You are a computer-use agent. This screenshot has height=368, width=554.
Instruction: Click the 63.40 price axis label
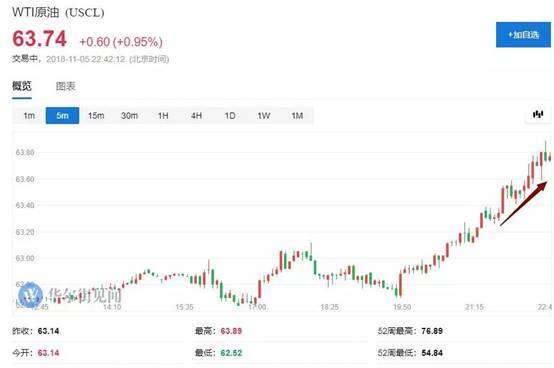pos(25,205)
